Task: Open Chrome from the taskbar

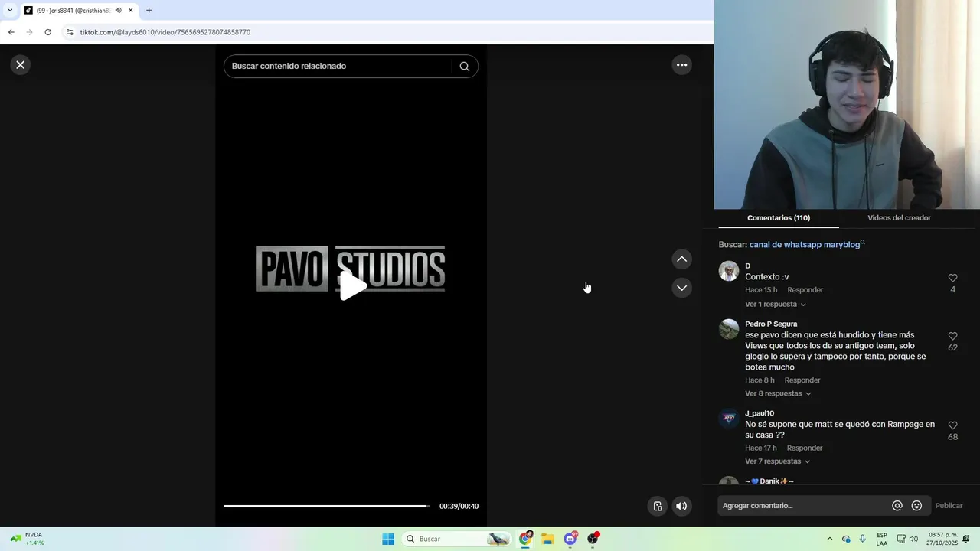Action: tap(525, 539)
